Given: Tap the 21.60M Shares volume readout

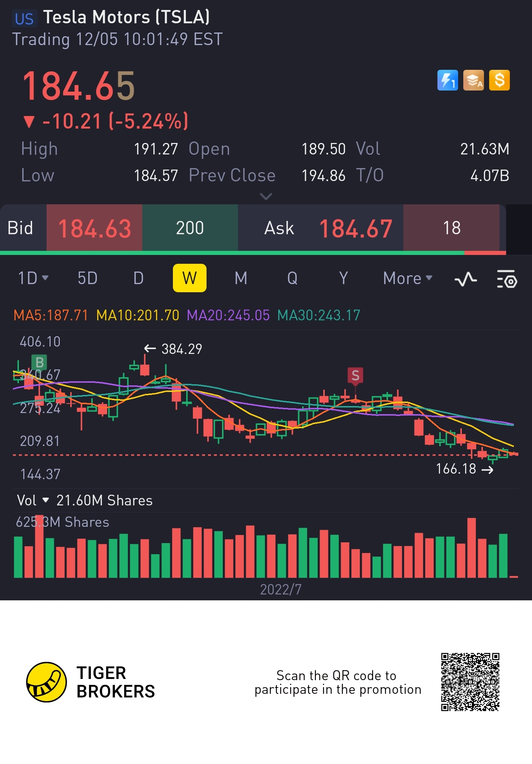Looking at the screenshot, I should (105, 501).
